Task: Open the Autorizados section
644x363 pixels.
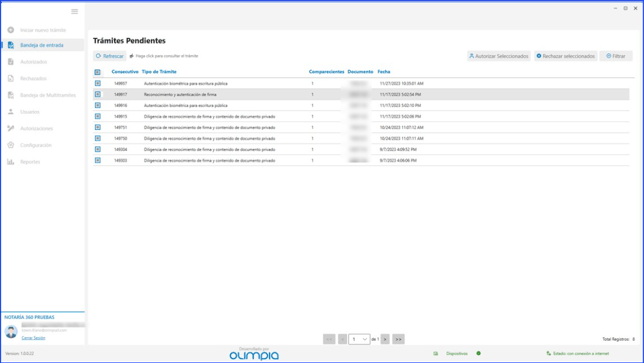Action: point(34,62)
